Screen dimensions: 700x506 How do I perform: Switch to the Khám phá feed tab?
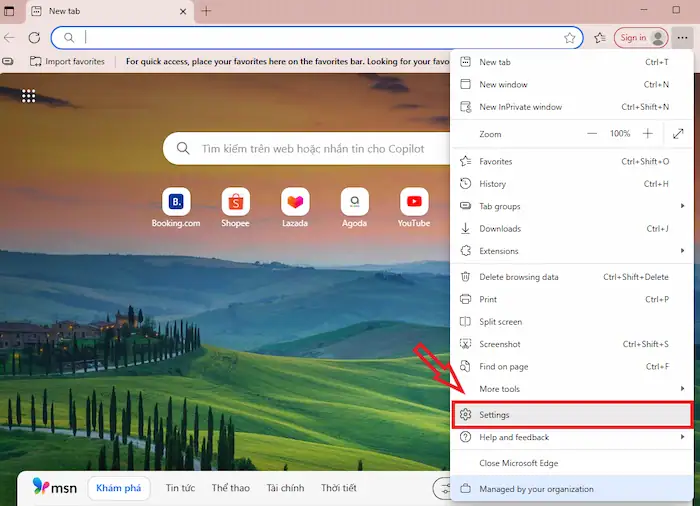(119, 488)
